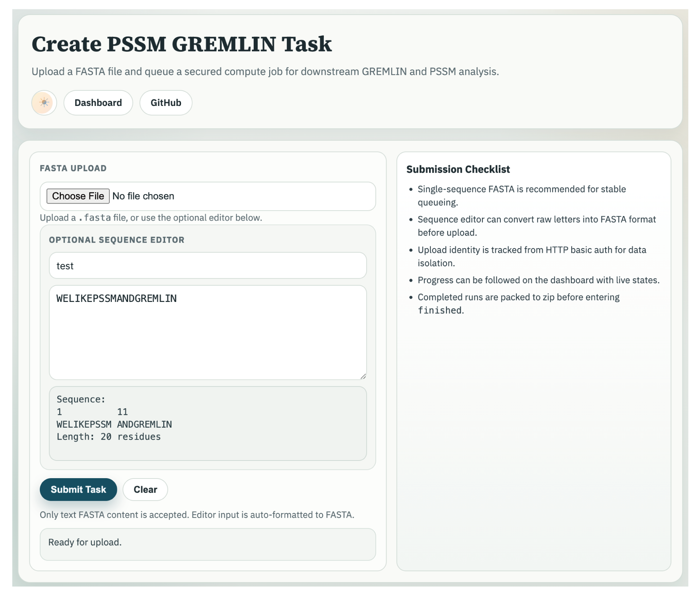
Task: Toggle the sun theme icon
Action: tap(44, 102)
